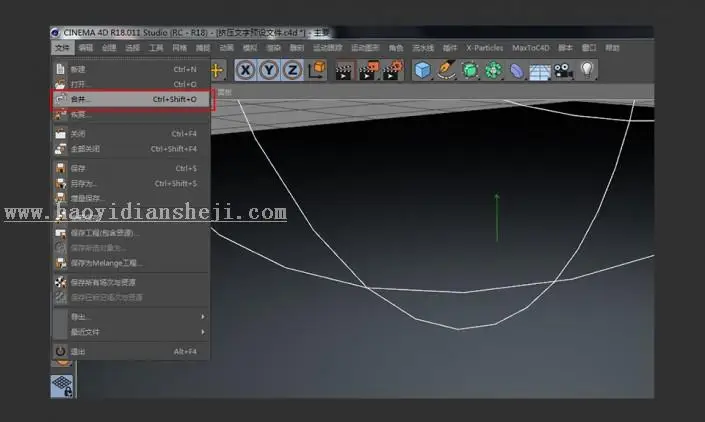Choose 关闭 (Close) Ctrl+F4
Image resolution: width=705 pixels, height=422 pixels.
[131, 134]
